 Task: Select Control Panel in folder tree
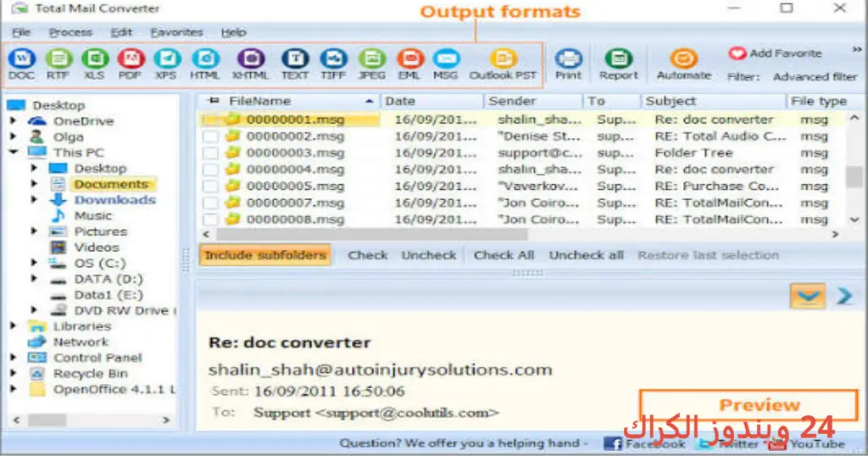[x=97, y=358]
